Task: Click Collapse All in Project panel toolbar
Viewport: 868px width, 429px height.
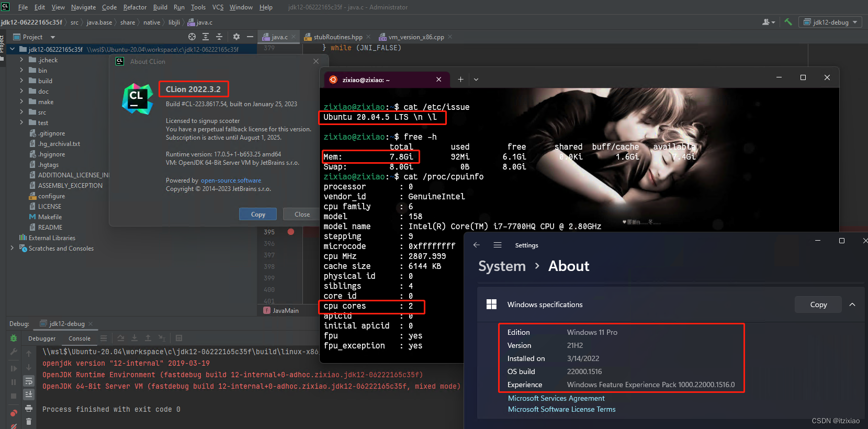Action: click(x=219, y=37)
